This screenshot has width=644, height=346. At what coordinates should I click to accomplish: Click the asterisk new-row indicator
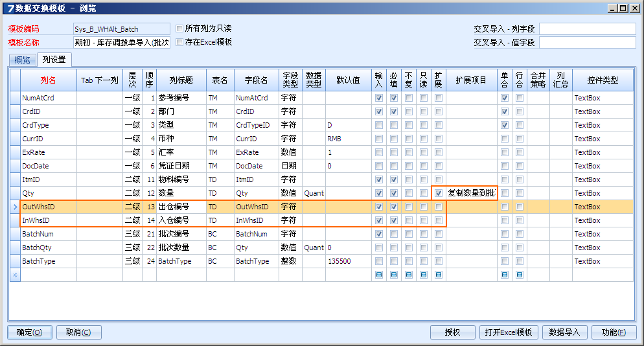(x=16, y=275)
